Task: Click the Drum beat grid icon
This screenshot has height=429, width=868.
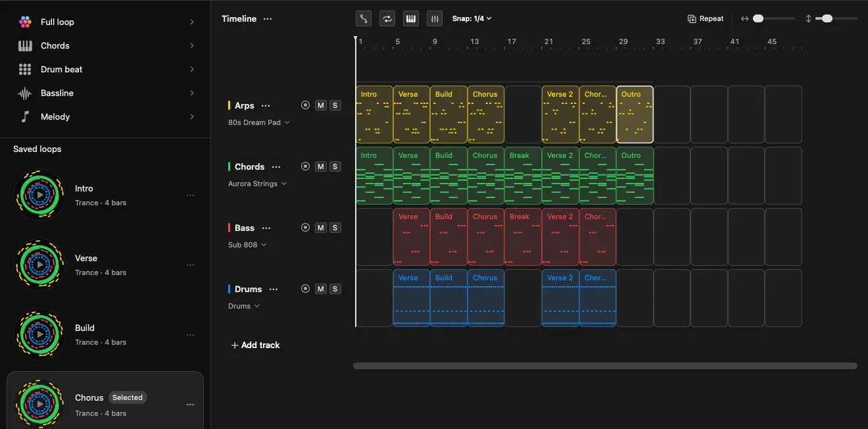Action: tap(25, 69)
